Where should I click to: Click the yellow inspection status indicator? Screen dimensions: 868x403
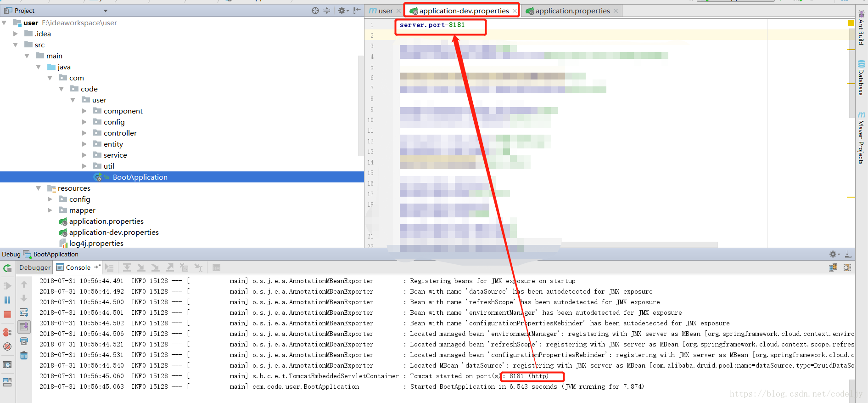pos(851,23)
